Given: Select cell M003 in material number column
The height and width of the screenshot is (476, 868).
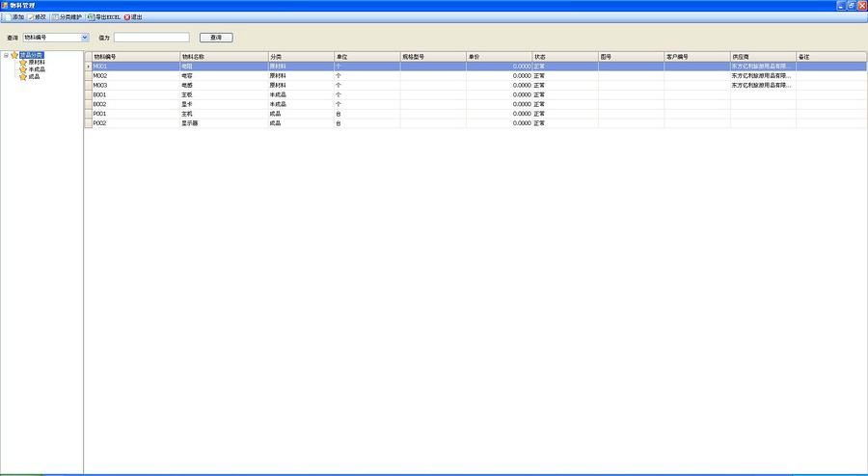Looking at the screenshot, I should (136, 85).
